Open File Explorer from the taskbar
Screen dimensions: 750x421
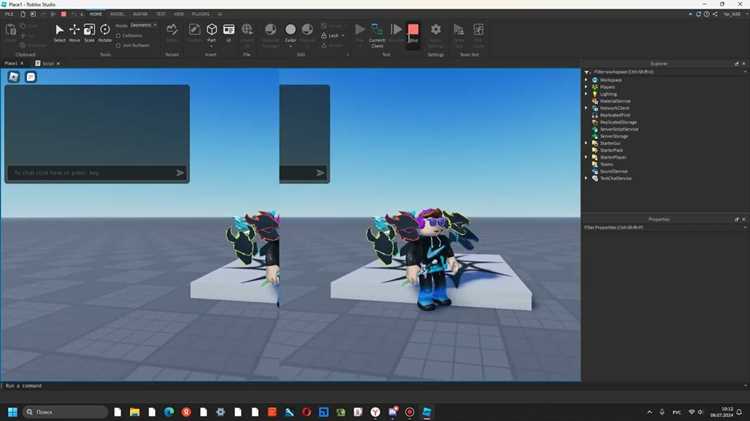[x=134, y=412]
